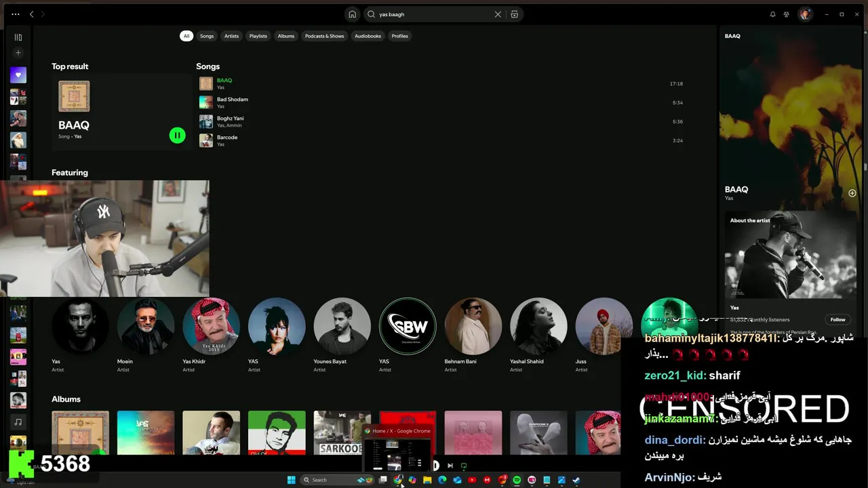
Task: Open the Spotify taskbar icon
Action: point(517,480)
